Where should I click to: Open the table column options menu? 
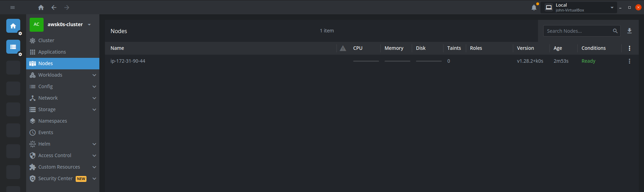point(629,48)
